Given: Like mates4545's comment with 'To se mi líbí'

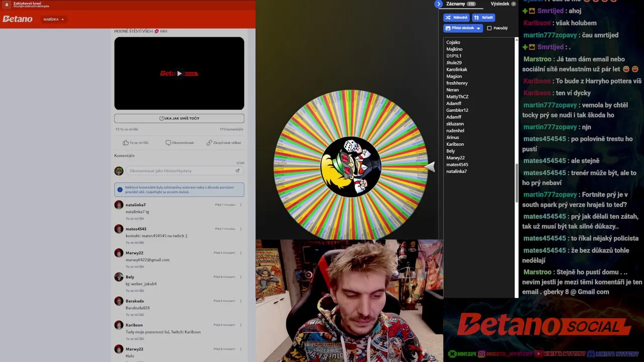Looking at the screenshot, I should click(135, 243).
